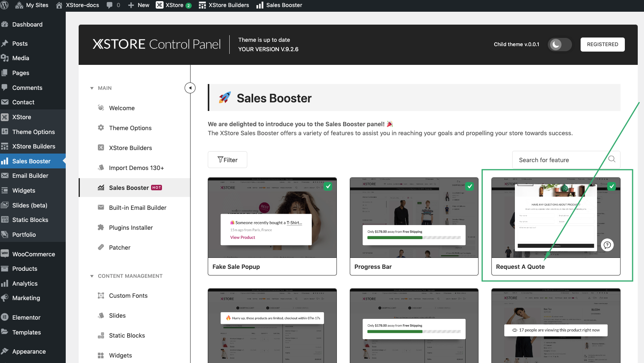Open Sales Booster in the admin bar
The width and height of the screenshot is (644, 363).
pyautogui.click(x=279, y=5)
